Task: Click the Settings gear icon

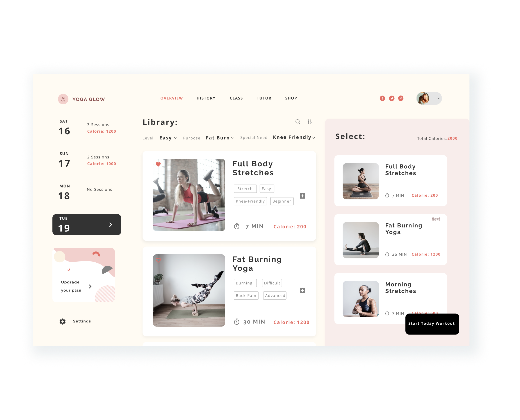Action: pos(63,321)
